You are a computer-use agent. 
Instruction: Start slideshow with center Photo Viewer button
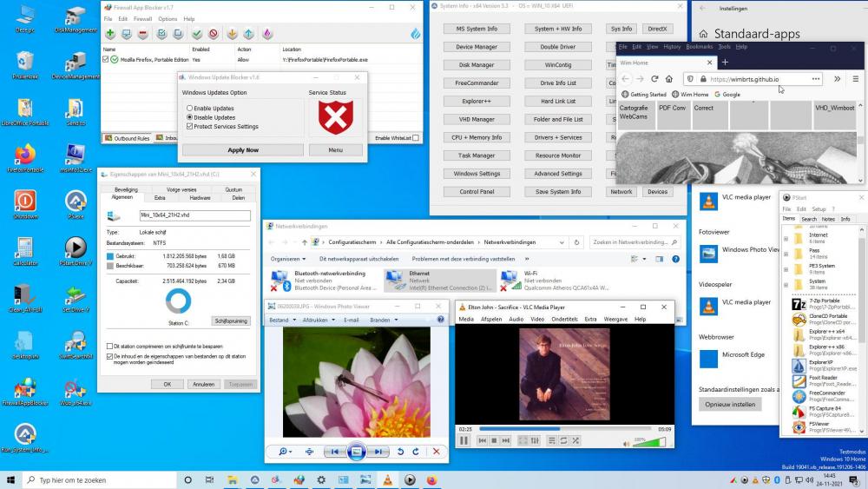(x=356, y=452)
